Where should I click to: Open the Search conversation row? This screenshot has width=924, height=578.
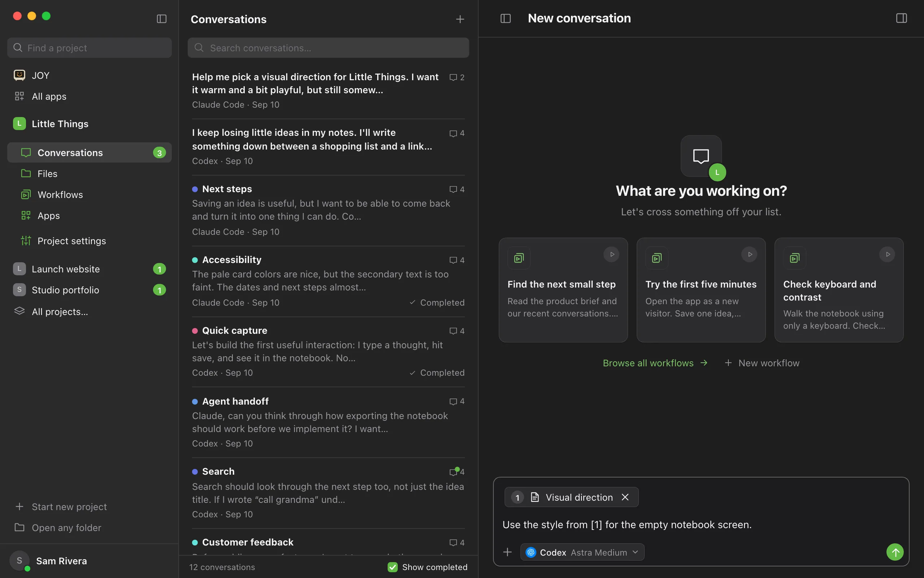328,493
